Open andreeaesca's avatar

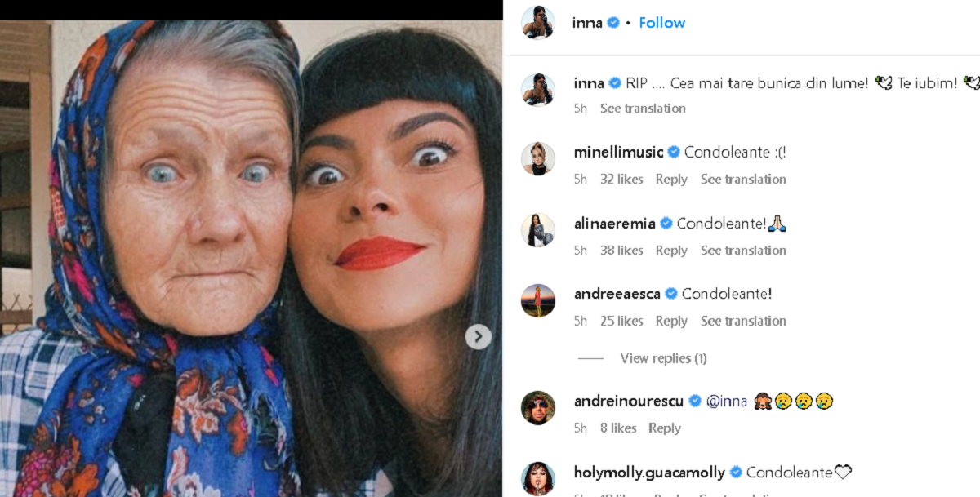tap(538, 300)
